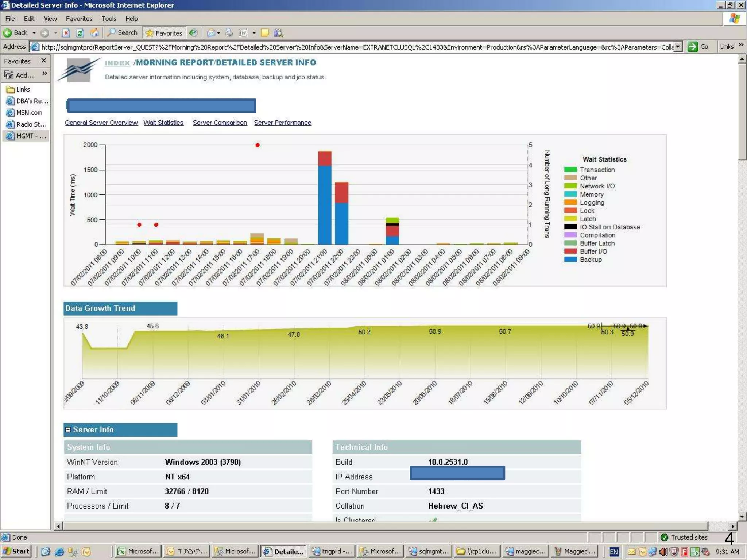Toggle the Favorites toolbar button

pos(164,33)
